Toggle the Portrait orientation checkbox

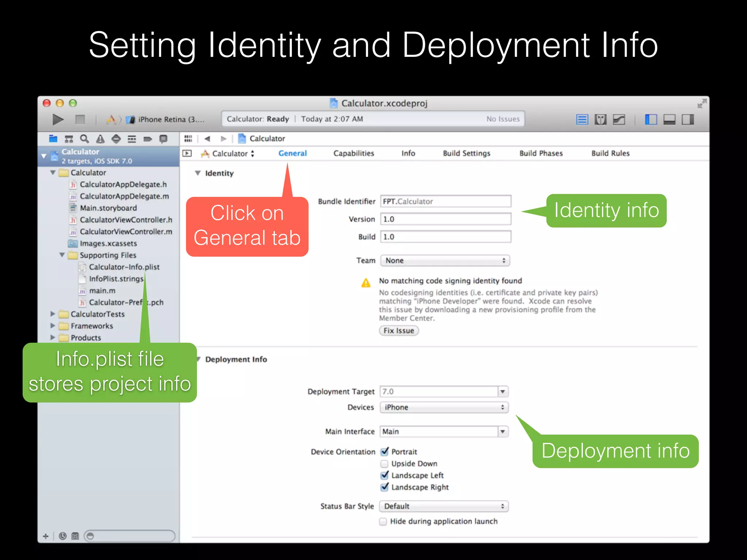coord(384,452)
